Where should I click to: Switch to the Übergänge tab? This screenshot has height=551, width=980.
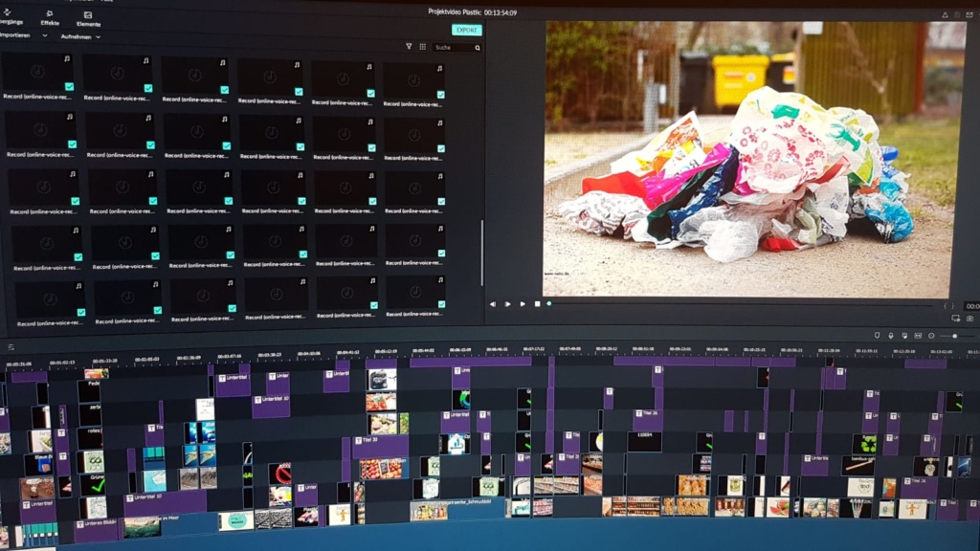click(10, 17)
